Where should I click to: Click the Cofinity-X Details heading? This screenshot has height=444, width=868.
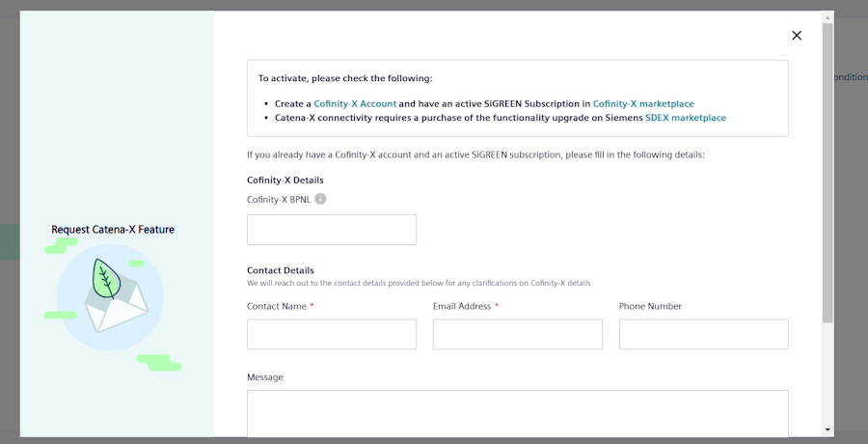coord(285,180)
